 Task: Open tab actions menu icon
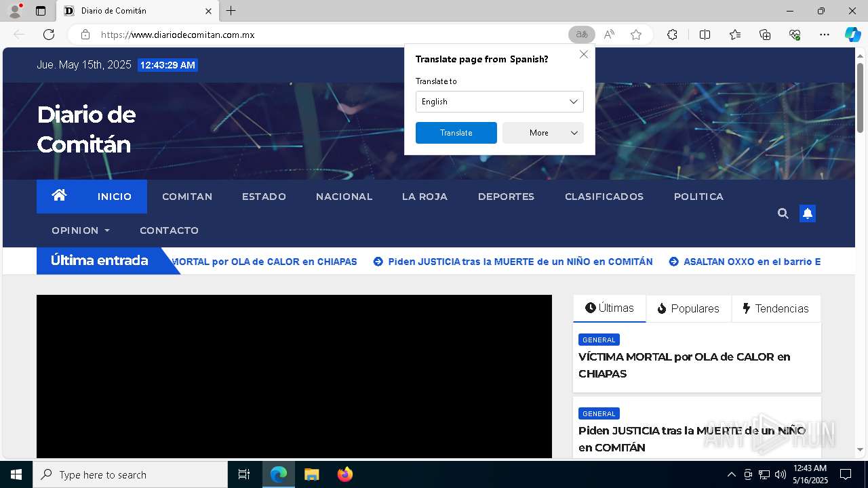point(41,11)
